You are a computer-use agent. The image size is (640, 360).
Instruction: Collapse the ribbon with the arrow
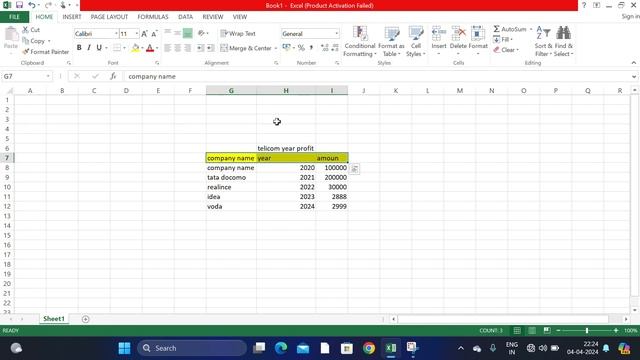(633, 63)
